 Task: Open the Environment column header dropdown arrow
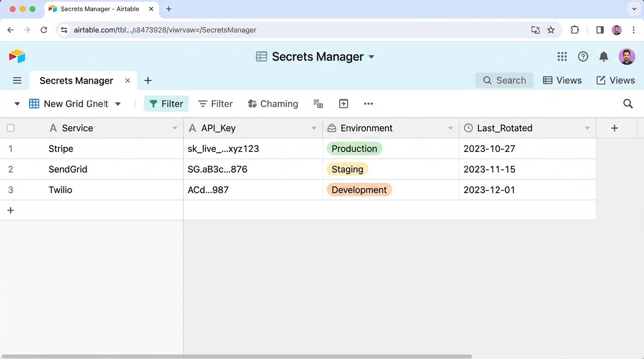point(450,128)
